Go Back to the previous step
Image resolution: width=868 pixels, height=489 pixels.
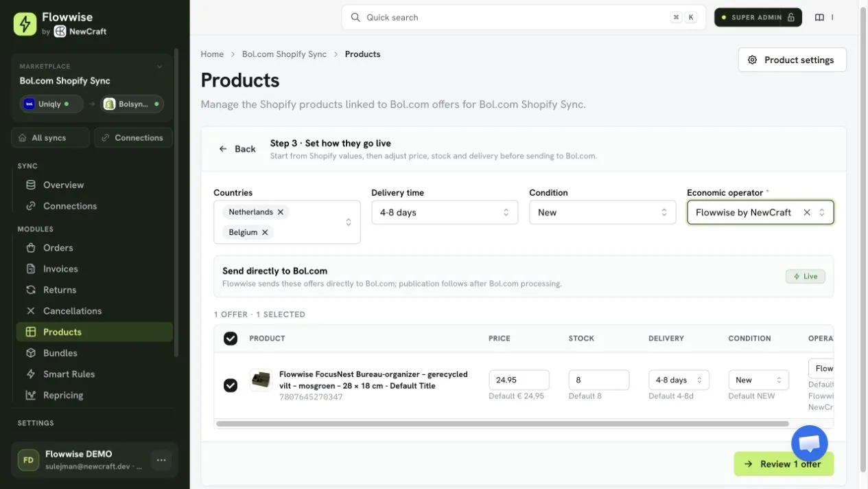pos(237,149)
